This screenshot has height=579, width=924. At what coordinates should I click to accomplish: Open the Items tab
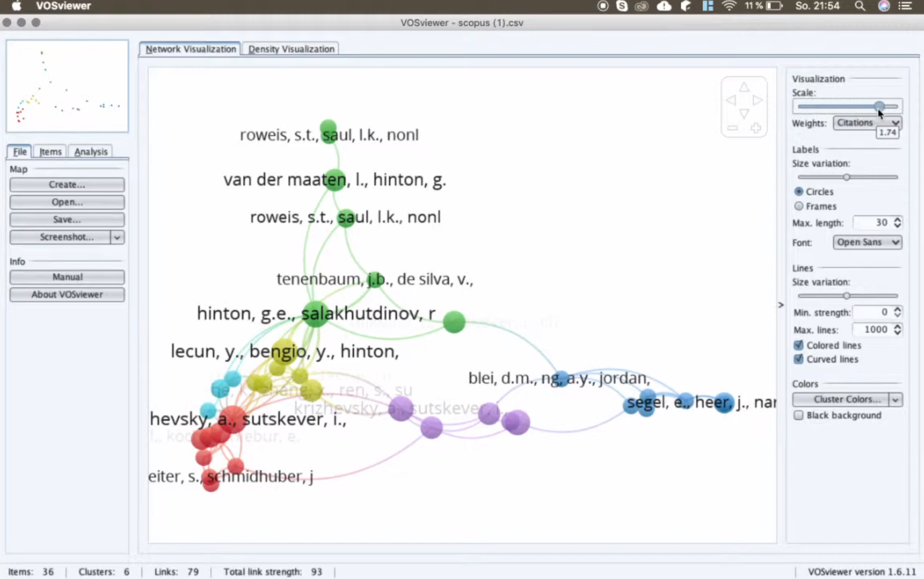tap(50, 152)
